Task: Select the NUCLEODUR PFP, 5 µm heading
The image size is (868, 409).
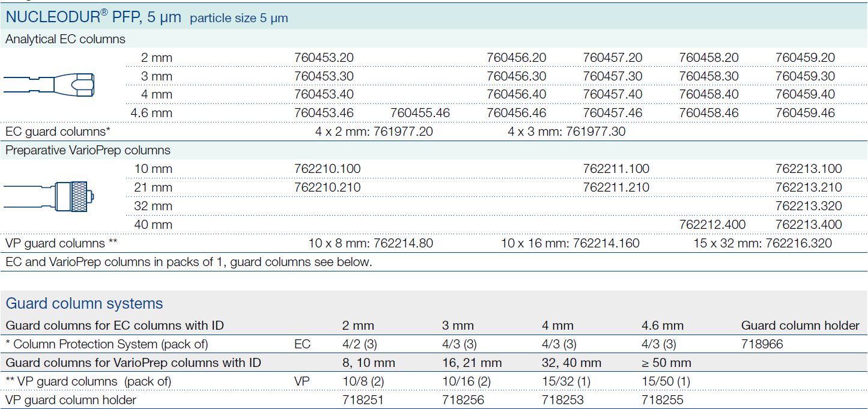Action: (x=93, y=17)
